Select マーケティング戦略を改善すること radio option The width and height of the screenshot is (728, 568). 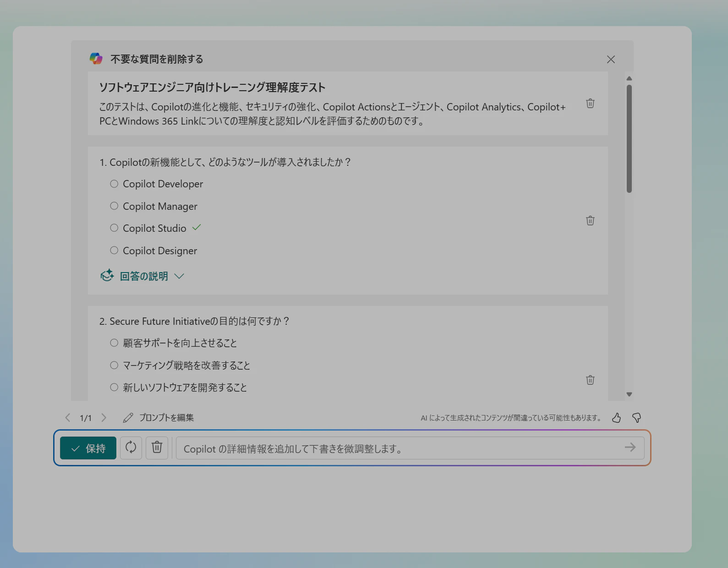tap(114, 365)
